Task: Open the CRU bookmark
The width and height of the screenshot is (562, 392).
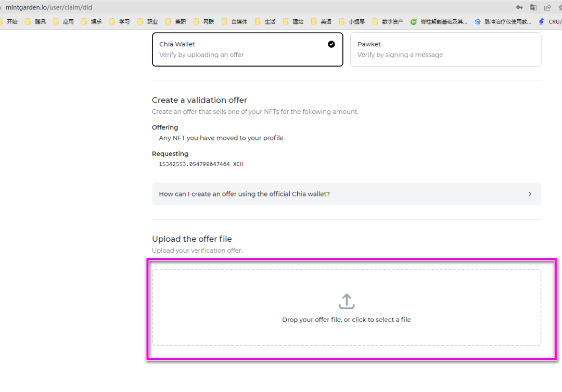Action: tap(550, 21)
